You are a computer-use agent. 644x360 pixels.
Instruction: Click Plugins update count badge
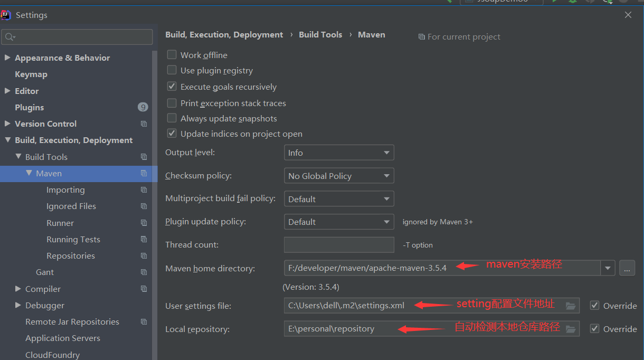tap(143, 107)
